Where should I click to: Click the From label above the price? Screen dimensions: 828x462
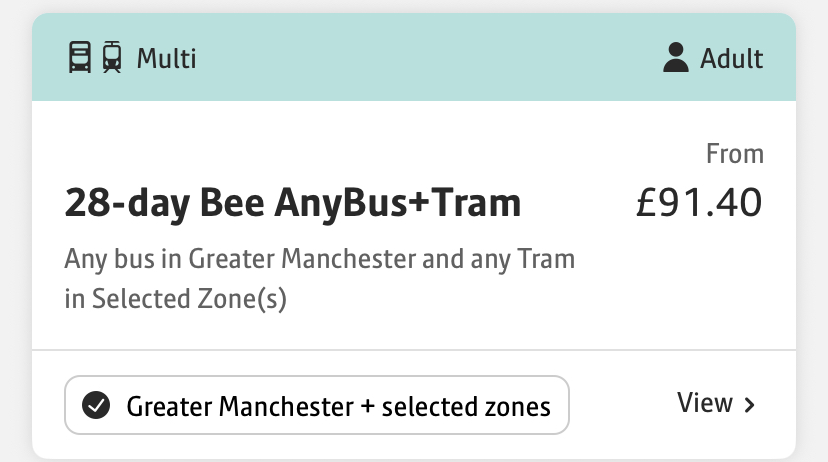click(x=735, y=154)
